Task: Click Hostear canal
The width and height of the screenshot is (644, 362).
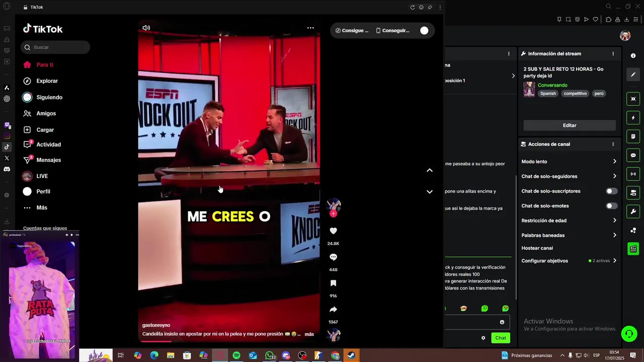Action: (x=537, y=248)
